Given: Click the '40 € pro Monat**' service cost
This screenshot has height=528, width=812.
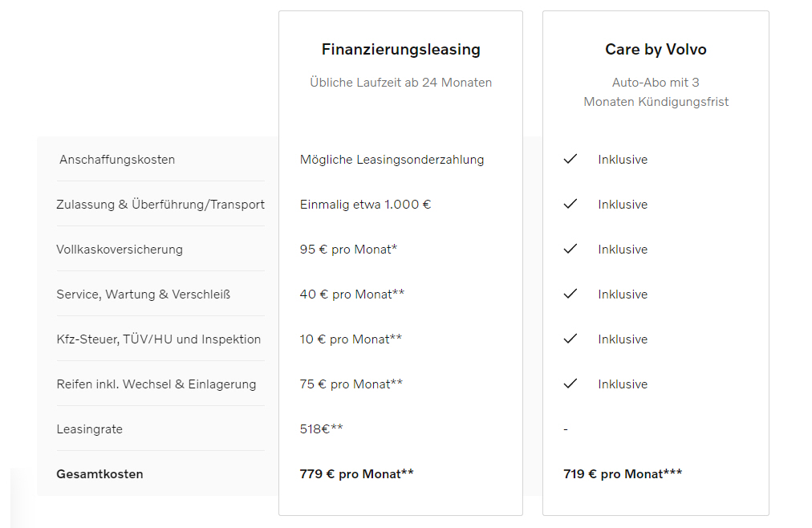Looking at the screenshot, I should click(352, 294).
